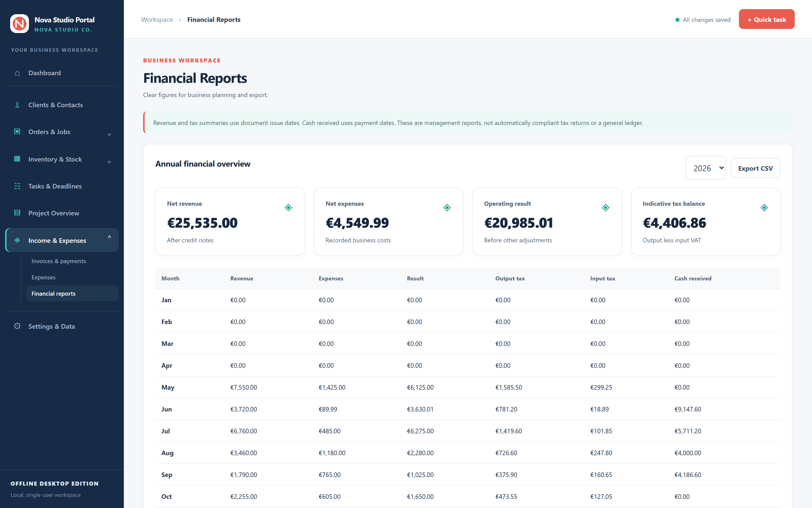Click the Quick task button
This screenshot has height=508, width=812.
(766, 19)
